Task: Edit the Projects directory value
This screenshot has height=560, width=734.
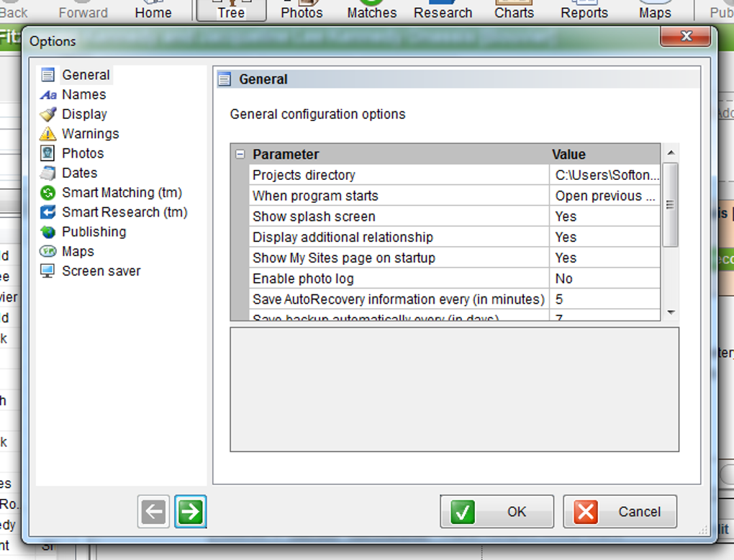Action: point(604,175)
